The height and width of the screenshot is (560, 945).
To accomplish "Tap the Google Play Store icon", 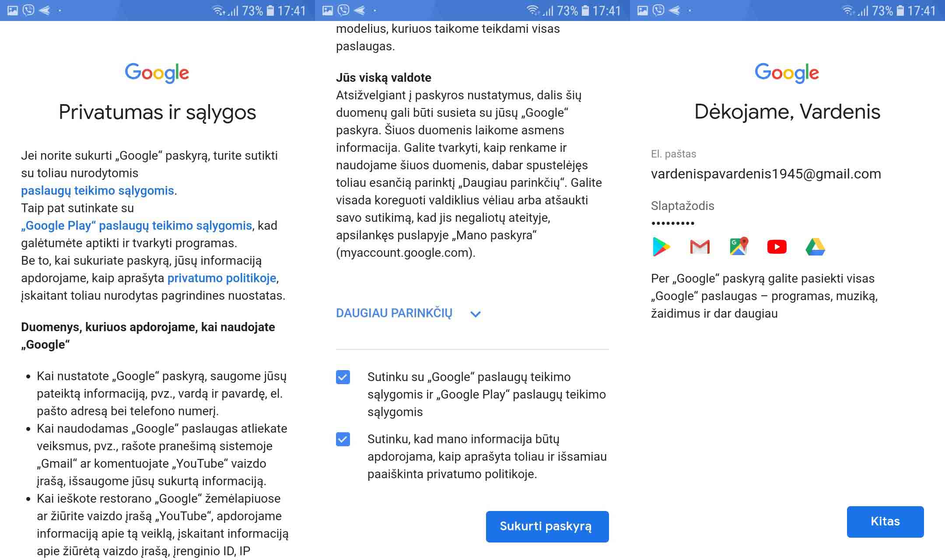I will pos(661,247).
